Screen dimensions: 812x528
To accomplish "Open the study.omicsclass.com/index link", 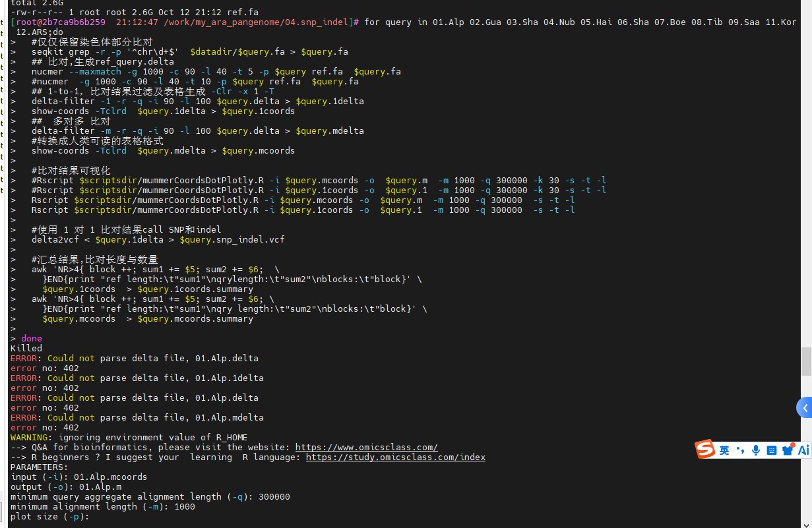I will coord(395,457).
